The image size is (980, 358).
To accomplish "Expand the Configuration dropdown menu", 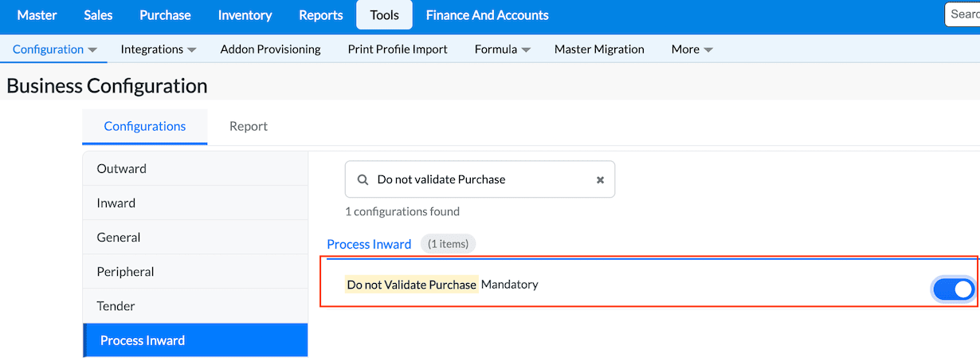I will click(55, 49).
